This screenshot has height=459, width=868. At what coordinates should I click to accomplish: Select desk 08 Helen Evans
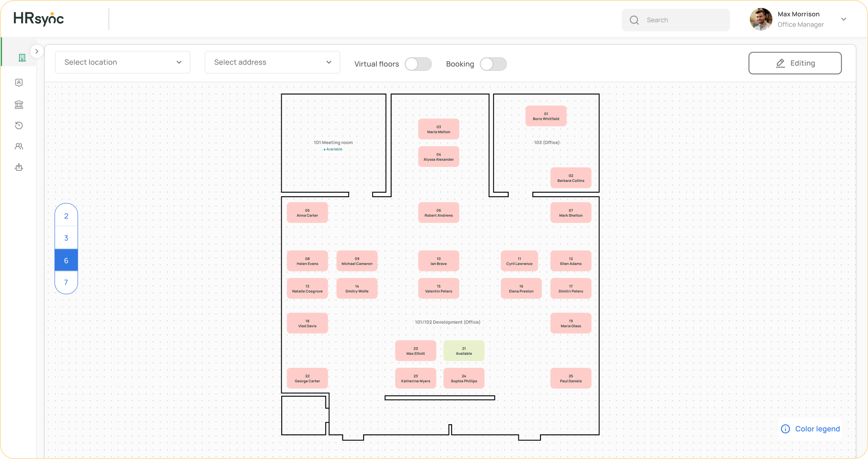[x=307, y=261]
